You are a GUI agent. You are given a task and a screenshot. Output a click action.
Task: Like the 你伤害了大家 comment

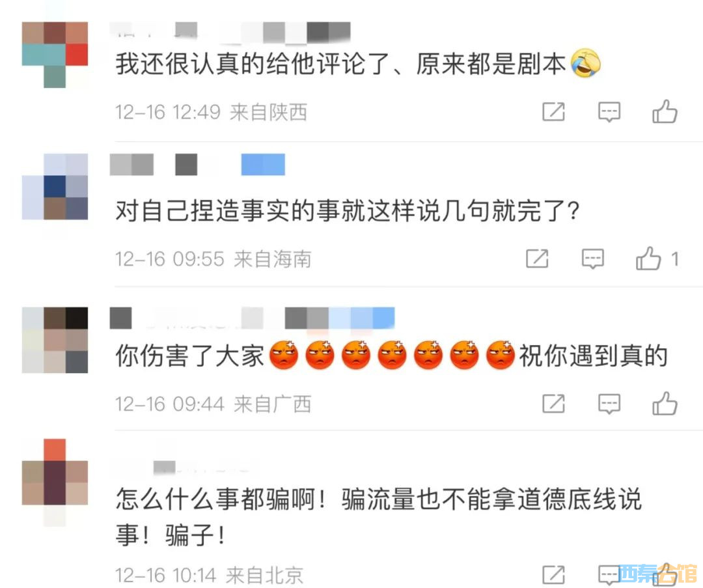pyautogui.click(x=665, y=403)
